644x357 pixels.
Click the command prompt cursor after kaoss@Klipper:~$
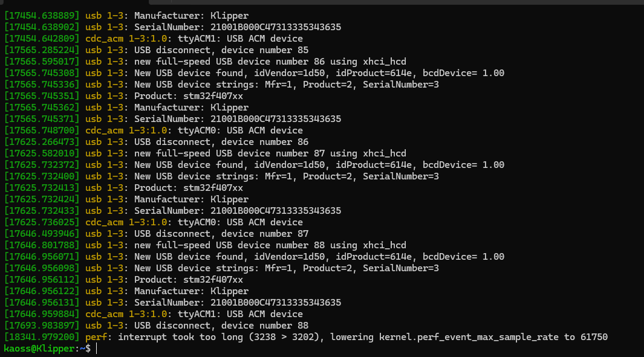click(x=97, y=349)
